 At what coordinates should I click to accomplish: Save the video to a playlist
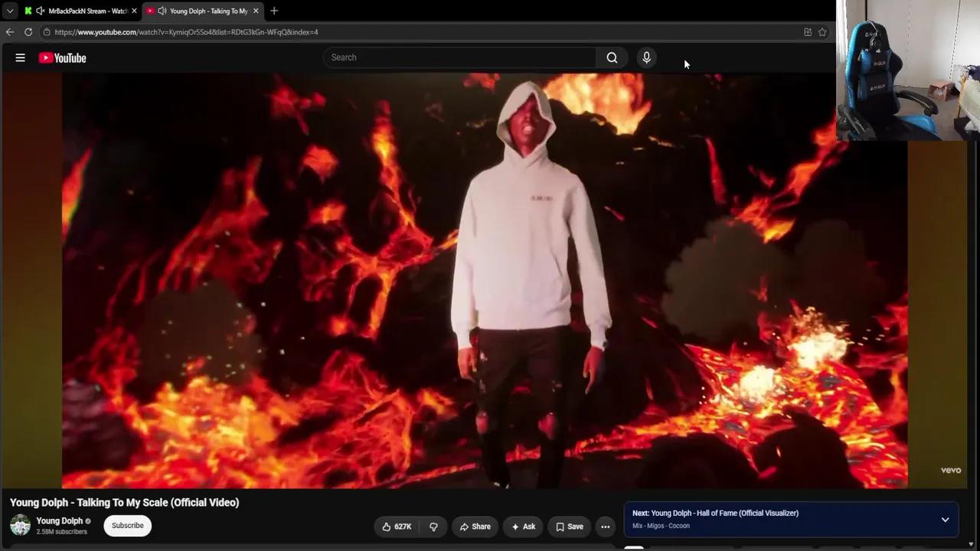click(569, 527)
